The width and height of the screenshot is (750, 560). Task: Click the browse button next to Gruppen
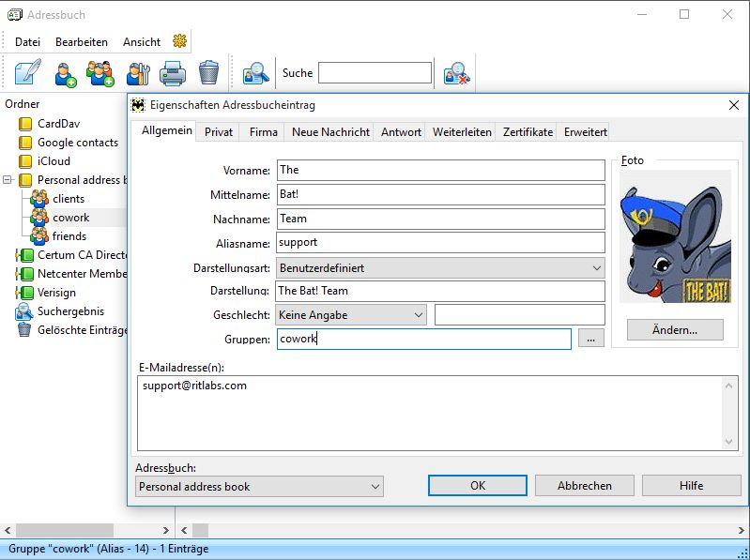click(590, 340)
